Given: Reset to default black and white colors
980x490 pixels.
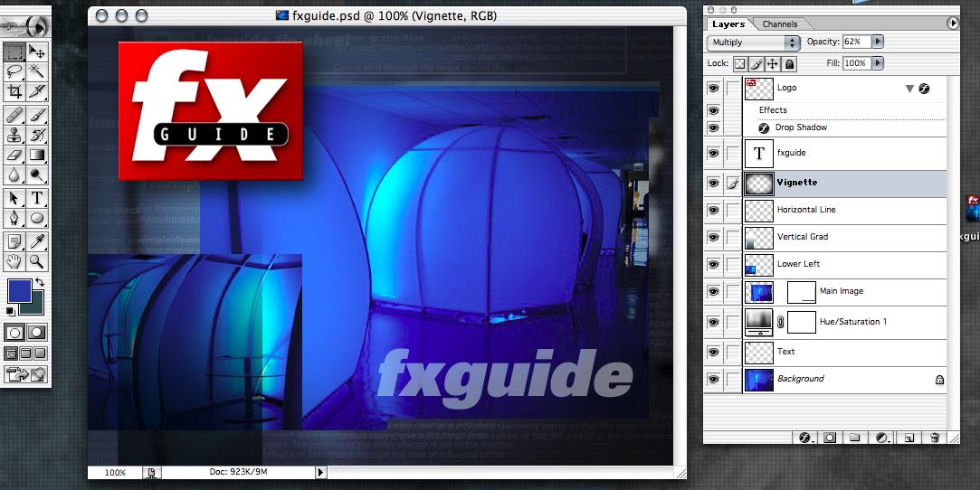Looking at the screenshot, I should point(11,311).
